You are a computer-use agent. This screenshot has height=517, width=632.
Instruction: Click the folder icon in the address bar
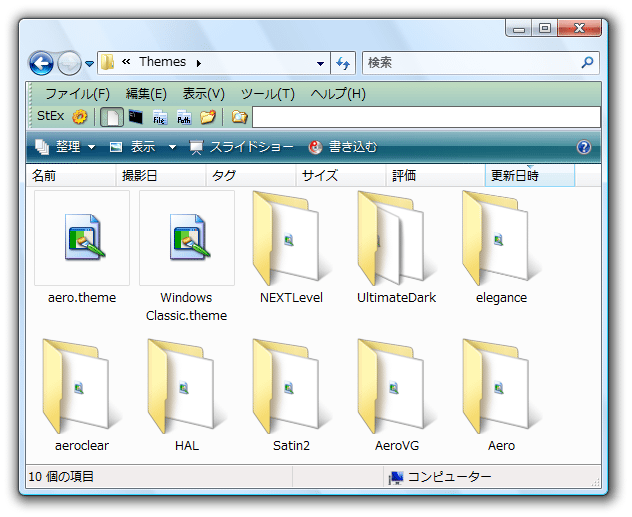(108, 62)
